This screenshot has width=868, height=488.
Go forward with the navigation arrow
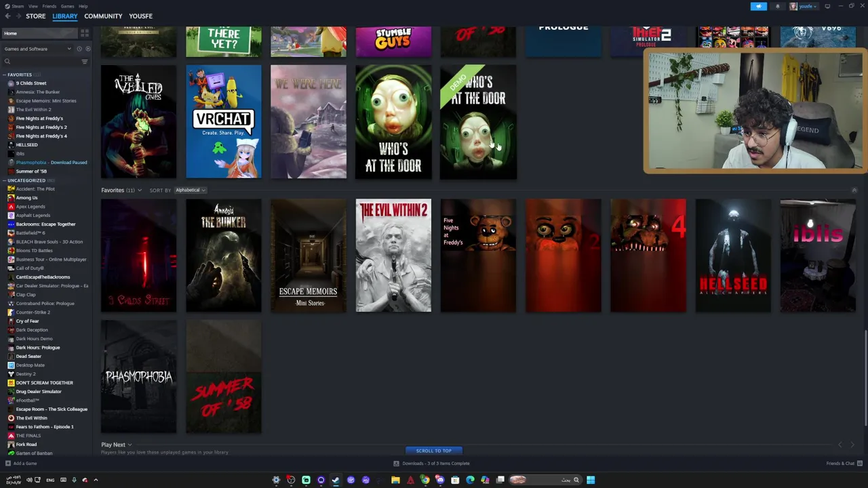[18, 16]
